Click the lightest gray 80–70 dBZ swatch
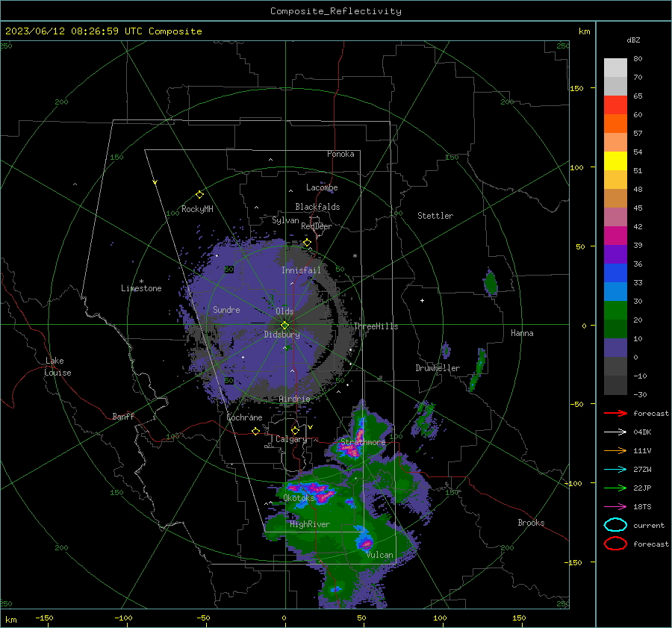672x628 pixels. pos(615,67)
